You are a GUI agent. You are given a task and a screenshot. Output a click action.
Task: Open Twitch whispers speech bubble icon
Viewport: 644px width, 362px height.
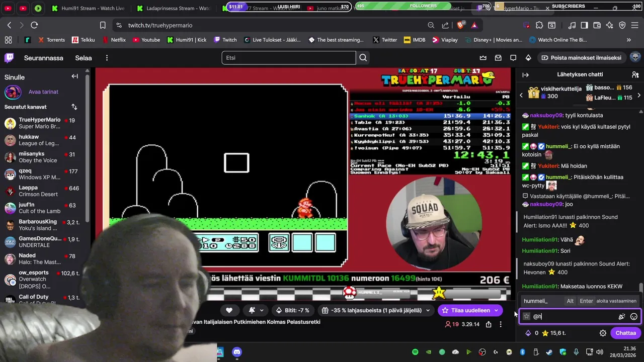[x=513, y=58]
